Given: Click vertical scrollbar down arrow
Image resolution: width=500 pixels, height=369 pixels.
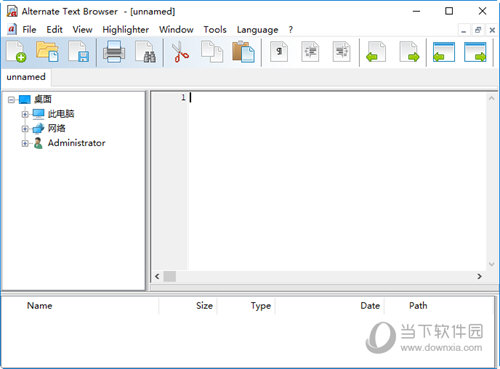Looking at the screenshot, I should [491, 264].
